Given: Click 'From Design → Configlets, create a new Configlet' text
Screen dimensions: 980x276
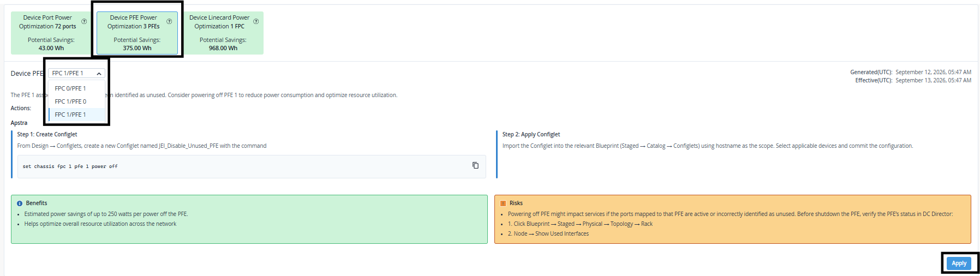Looking at the screenshot, I should point(142,146).
